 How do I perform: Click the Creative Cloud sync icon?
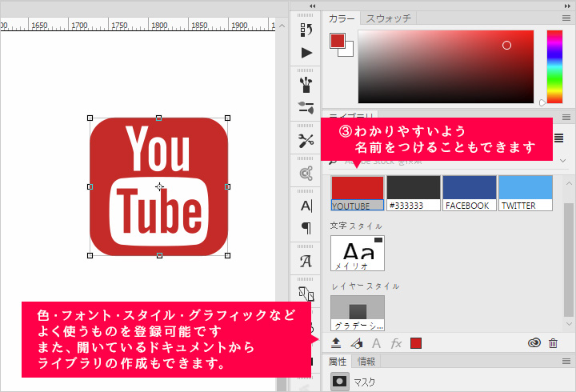point(534,342)
